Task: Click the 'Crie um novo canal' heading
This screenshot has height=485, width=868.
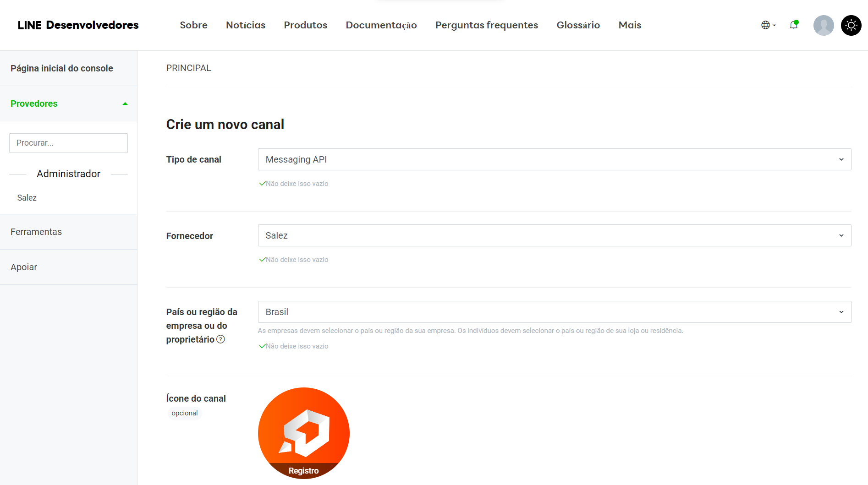Action: tap(225, 125)
